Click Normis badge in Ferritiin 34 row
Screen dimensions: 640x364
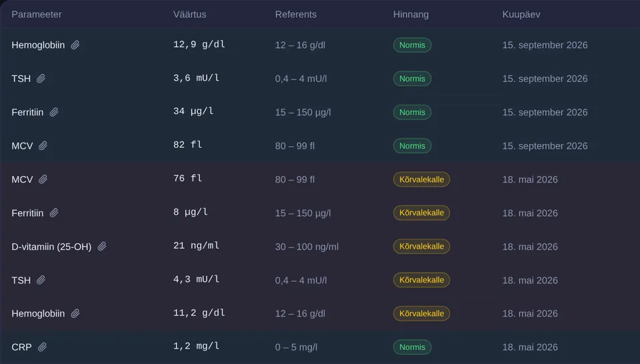tap(412, 112)
